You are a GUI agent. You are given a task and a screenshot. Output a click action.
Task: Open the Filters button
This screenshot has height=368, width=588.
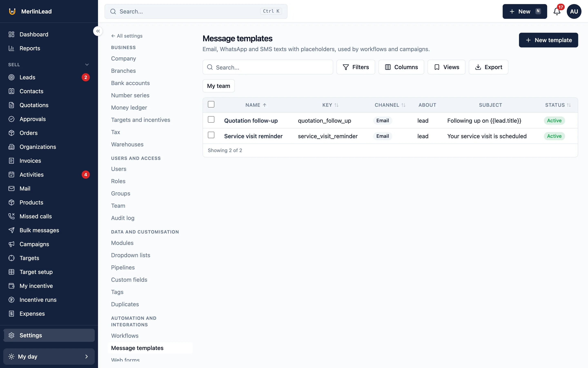tap(356, 67)
